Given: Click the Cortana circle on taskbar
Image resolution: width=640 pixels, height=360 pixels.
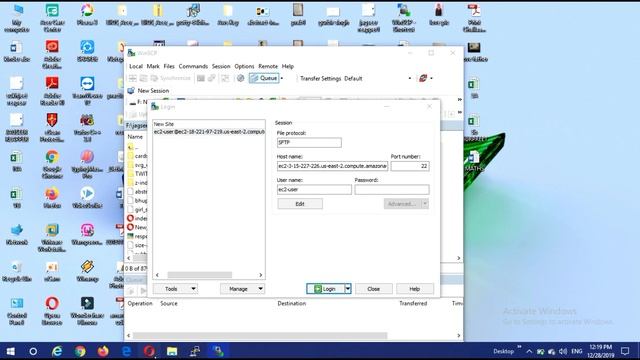Looking at the screenshot, I should point(33,351).
